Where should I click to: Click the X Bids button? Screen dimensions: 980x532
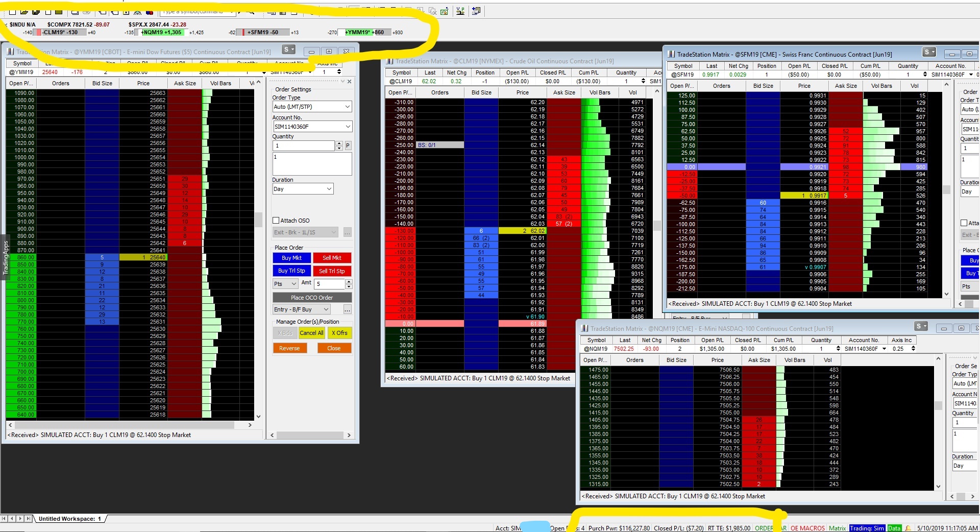click(285, 333)
